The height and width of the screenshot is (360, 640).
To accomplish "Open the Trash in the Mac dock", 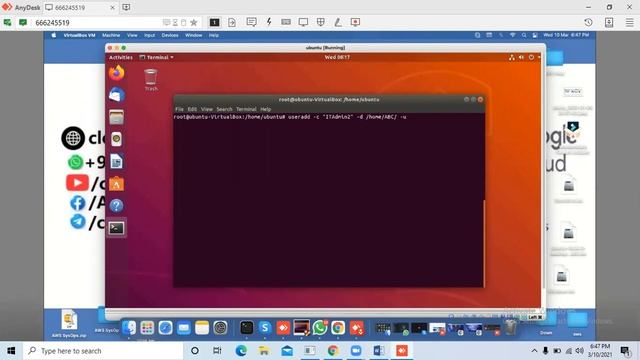I will [x=511, y=327].
